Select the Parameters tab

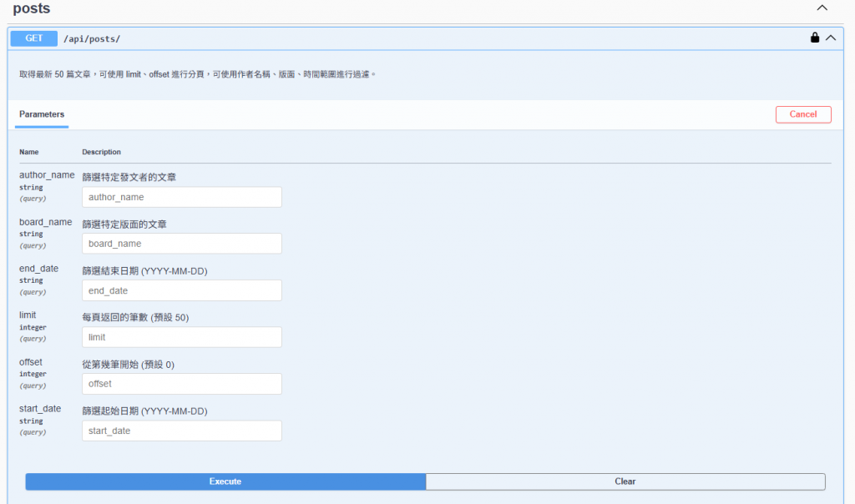pos(42,114)
